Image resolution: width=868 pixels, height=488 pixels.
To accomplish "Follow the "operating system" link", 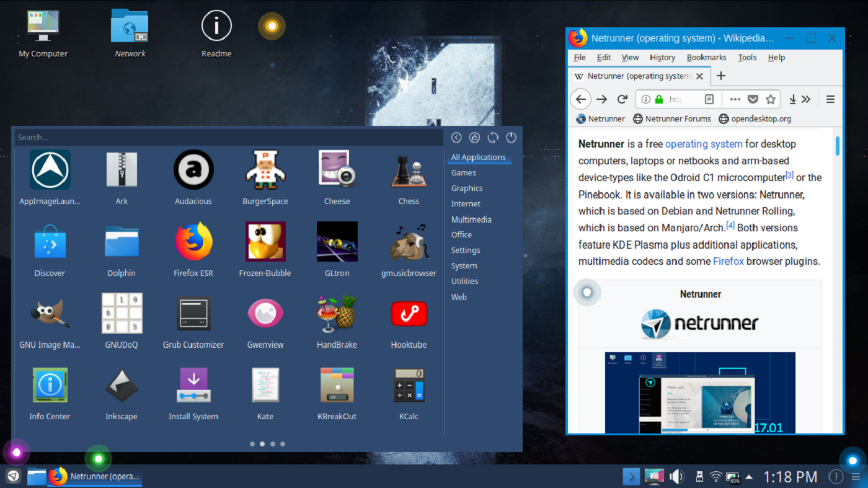I will coord(703,144).
